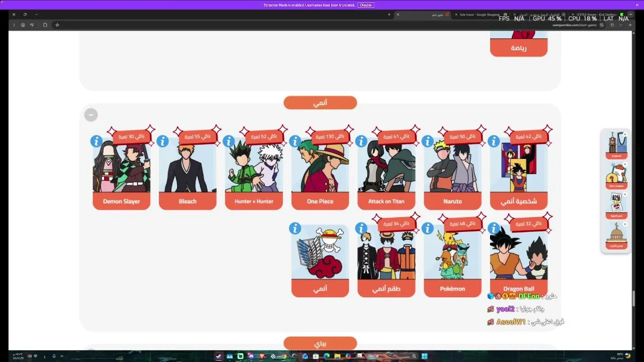Select the Pokémon category card
This screenshot has width=644, height=362.
tap(452, 261)
